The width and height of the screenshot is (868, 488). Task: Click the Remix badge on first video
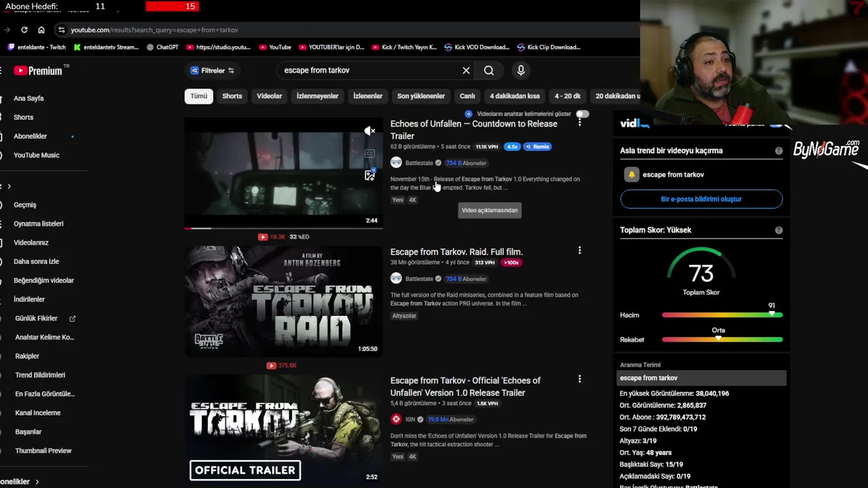pos(537,146)
